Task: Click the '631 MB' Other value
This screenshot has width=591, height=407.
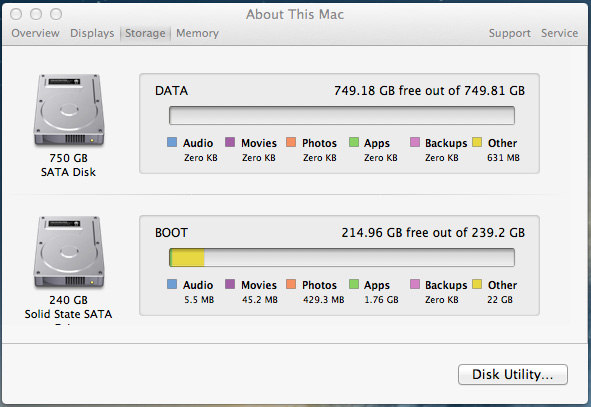Action: [503, 158]
